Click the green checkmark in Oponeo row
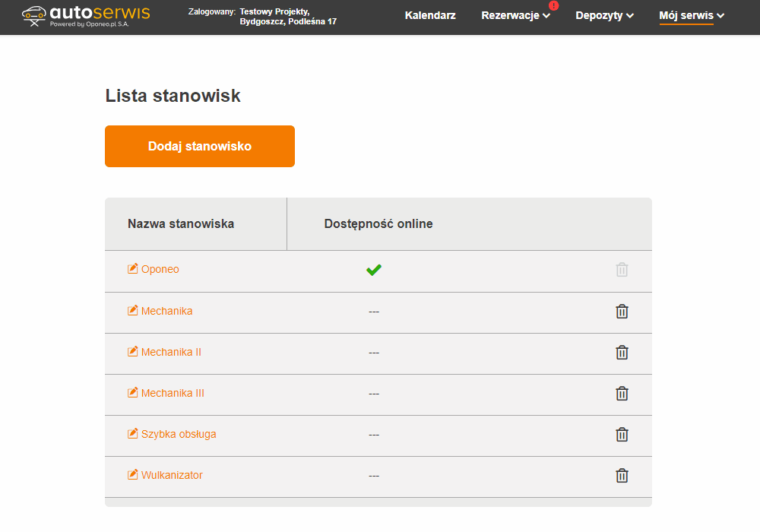760x532 pixels. pos(374,270)
